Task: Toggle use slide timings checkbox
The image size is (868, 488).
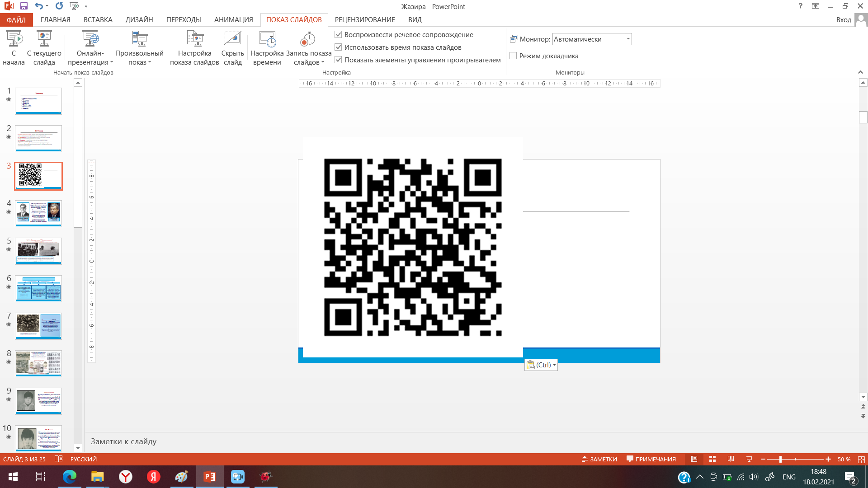Action: 338,47
